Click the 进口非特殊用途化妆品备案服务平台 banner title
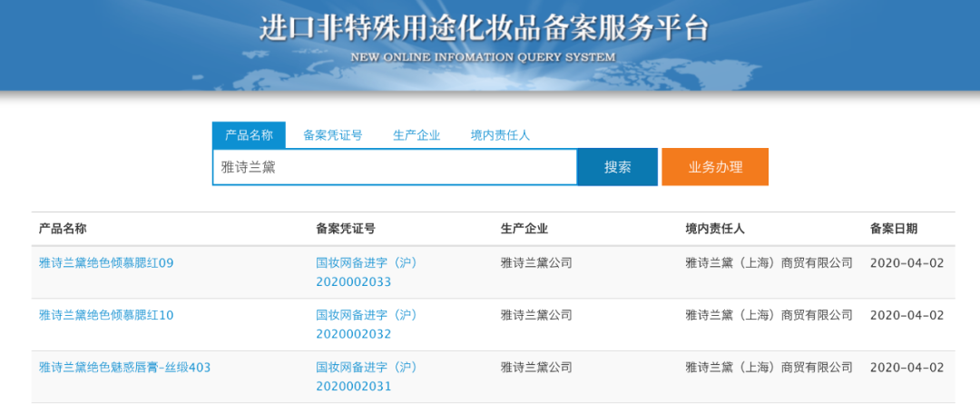Viewport: 980px width, 404px height. [x=484, y=27]
